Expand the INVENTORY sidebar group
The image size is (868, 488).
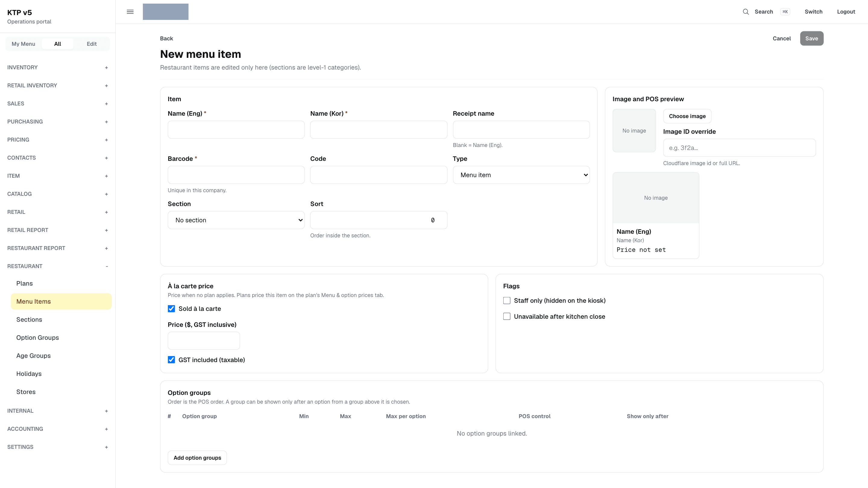58,67
